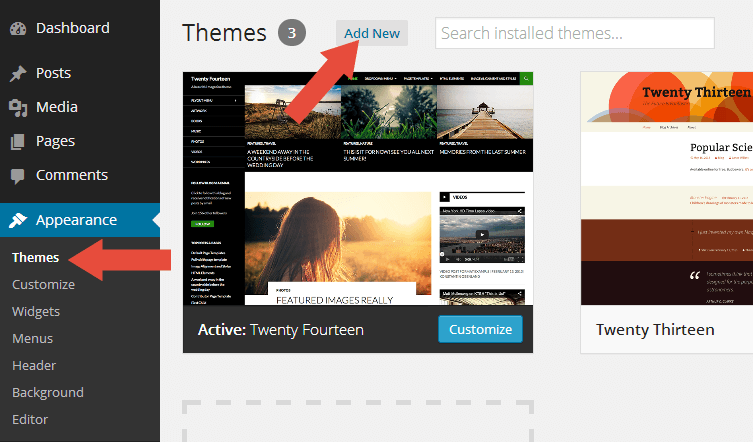Click the Appearance paintbrush icon
753x442 pixels.
pos(17,220)
